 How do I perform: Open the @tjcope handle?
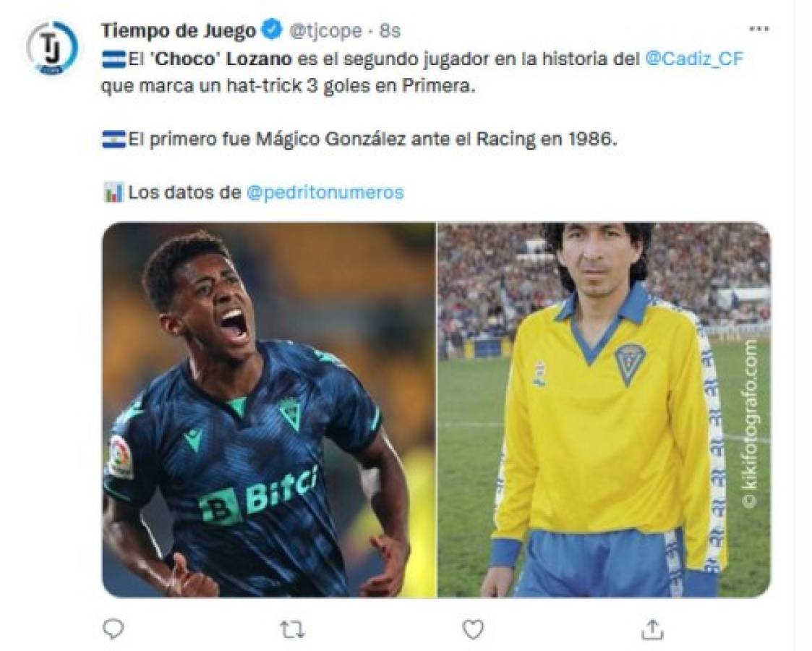point(325,31)
